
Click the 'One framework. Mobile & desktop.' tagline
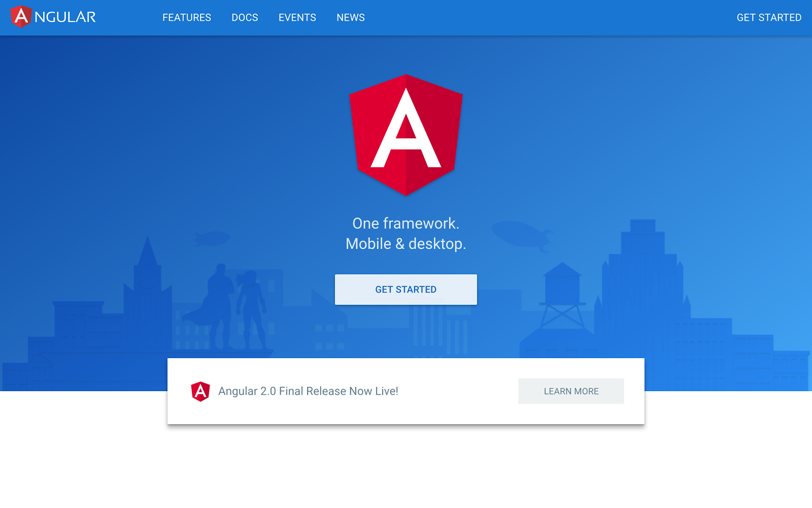click(x=405, y=233)
